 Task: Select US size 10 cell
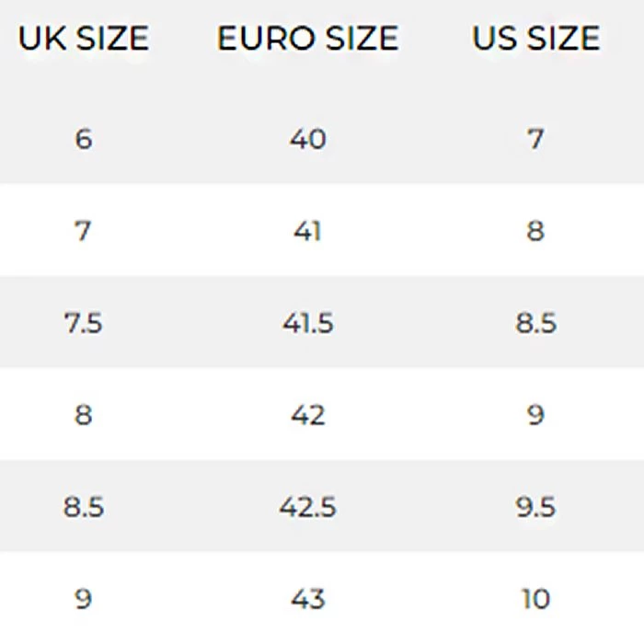535,599
